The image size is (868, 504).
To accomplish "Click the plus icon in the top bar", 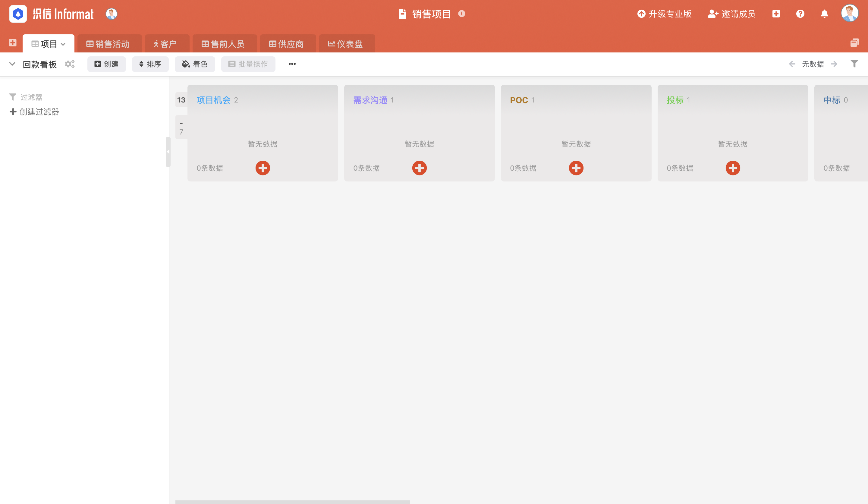I will coord(776,14).
